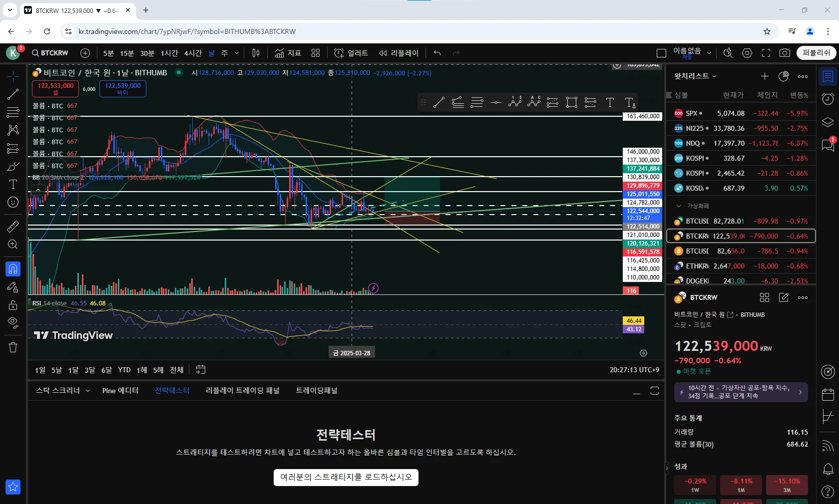Select the 4시간 timeframe
Image resolution: width=839 pixels, height=504 pixels.
pos(193,53)
